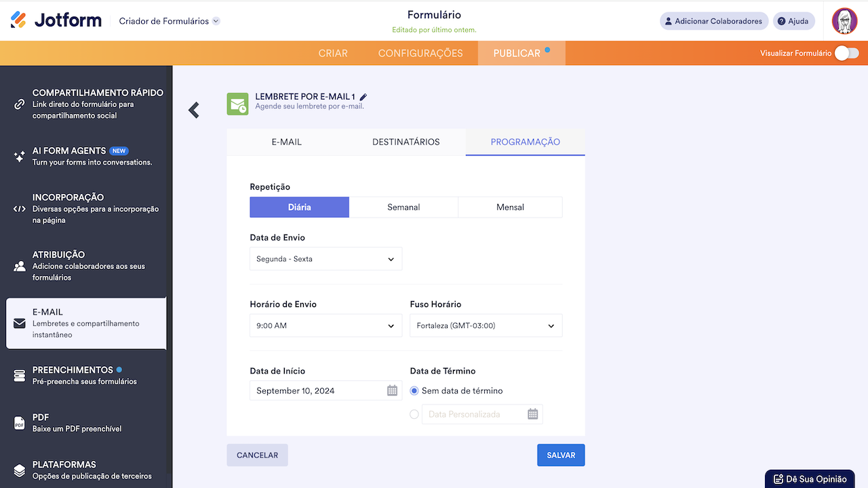Open calendar icon for Data de Início
This screenshot has height=488, width=868.
coord(392,390)
